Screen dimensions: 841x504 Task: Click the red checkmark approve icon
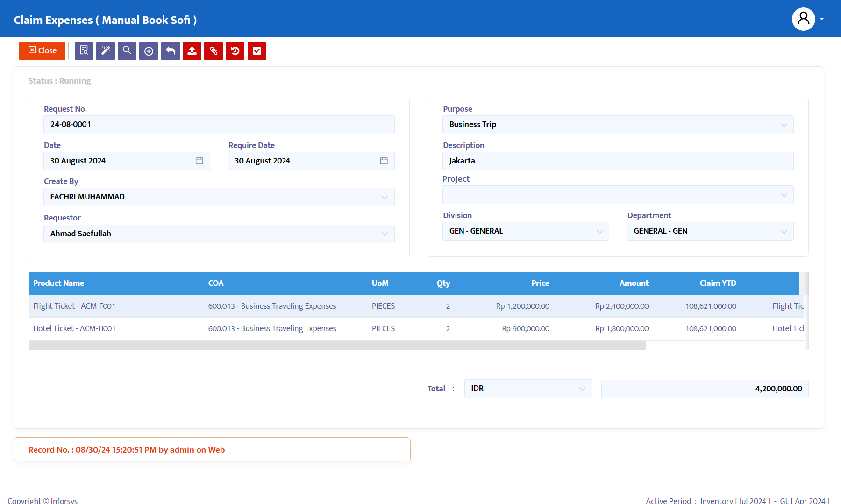point(257,51)
